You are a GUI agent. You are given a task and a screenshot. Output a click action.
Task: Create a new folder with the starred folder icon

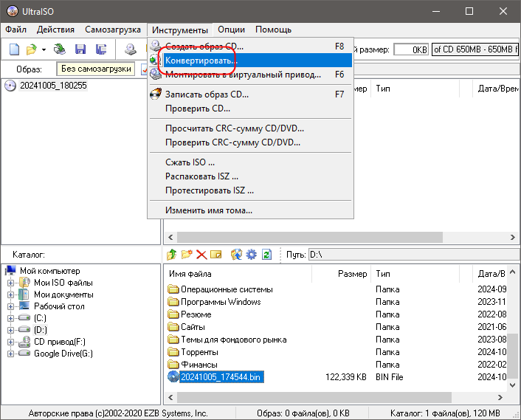click(x=187, y=255)
